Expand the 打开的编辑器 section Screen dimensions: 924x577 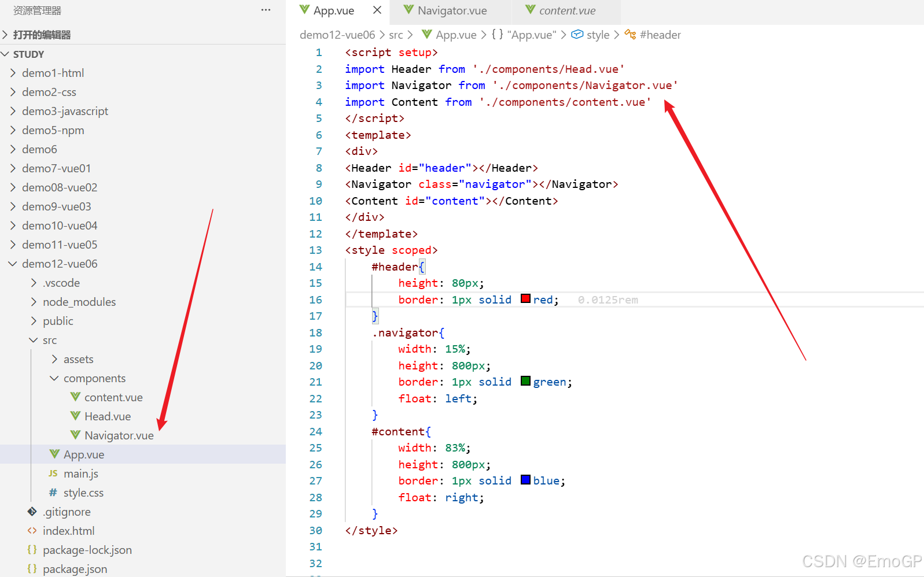5,35
